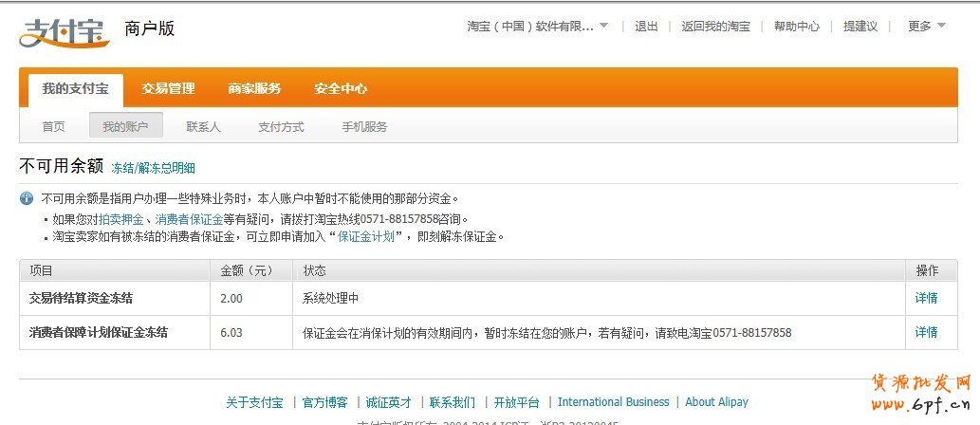Go to the 安全中心 tab
This screenshot has height=425, width=980.
click(x=341, y=88)
